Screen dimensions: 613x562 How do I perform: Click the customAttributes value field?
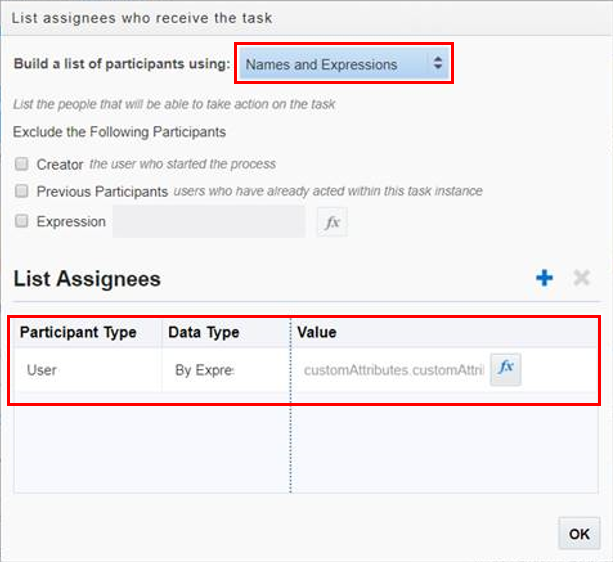pyautogui.click(x=393, y=370)
